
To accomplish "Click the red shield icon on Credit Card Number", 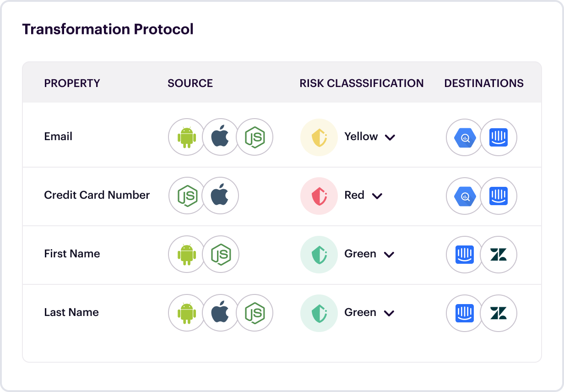I will 319,196.
